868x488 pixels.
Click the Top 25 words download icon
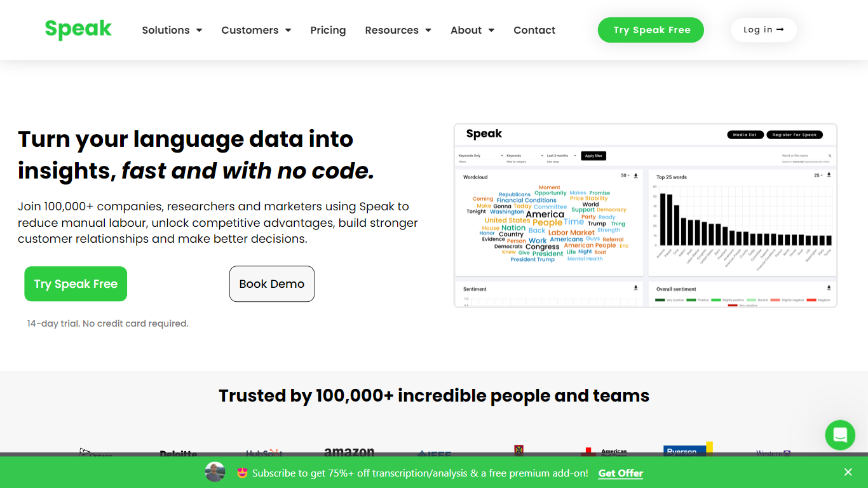(829, 175)
